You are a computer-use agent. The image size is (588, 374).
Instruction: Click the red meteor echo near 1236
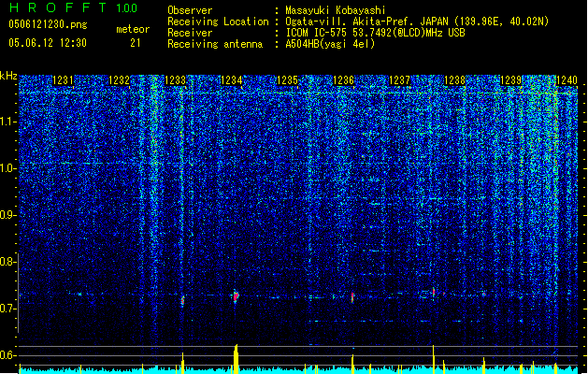[x=352, y=297]
